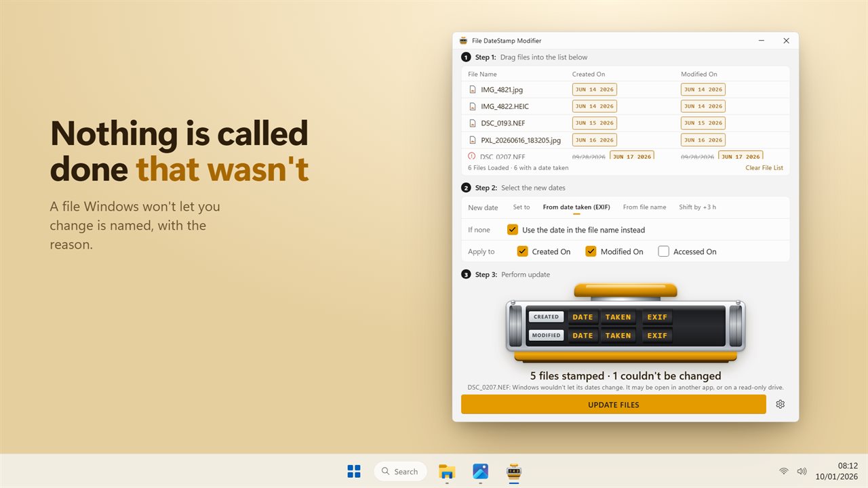Minimize the File DateStamp Modifier window
Viewport: 868px width, 488px height.
[760, 41]
